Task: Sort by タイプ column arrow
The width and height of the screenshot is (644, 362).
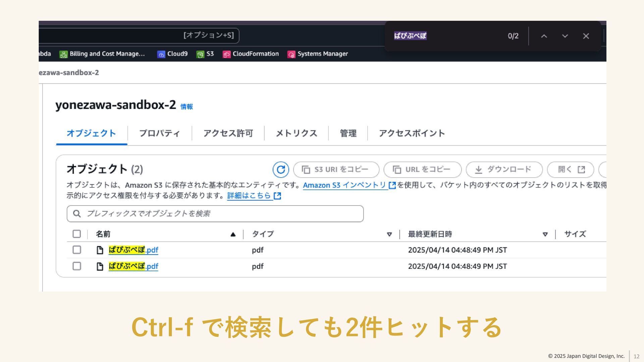Action: coord(389,234)
